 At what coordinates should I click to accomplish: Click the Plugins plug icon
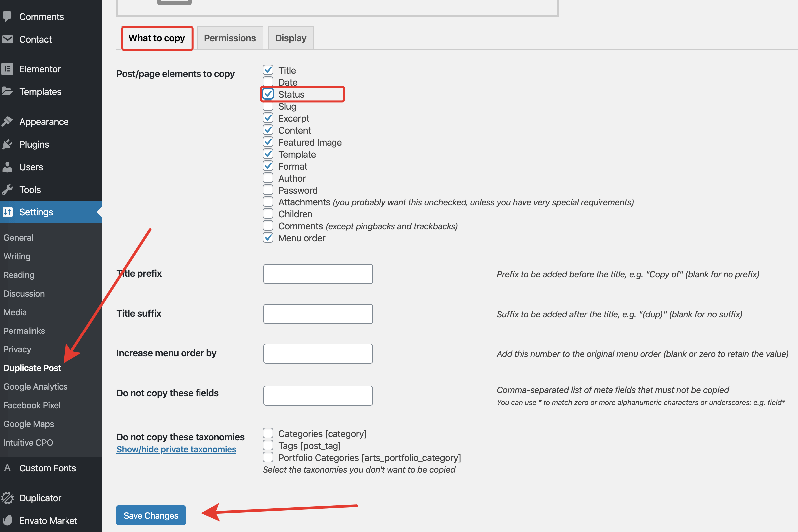point(7,144)
